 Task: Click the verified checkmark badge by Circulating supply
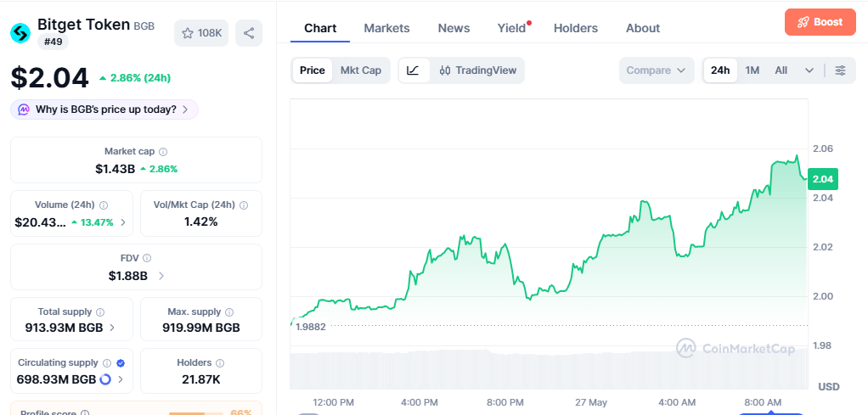pyautogui.click(x=121, y=363)
